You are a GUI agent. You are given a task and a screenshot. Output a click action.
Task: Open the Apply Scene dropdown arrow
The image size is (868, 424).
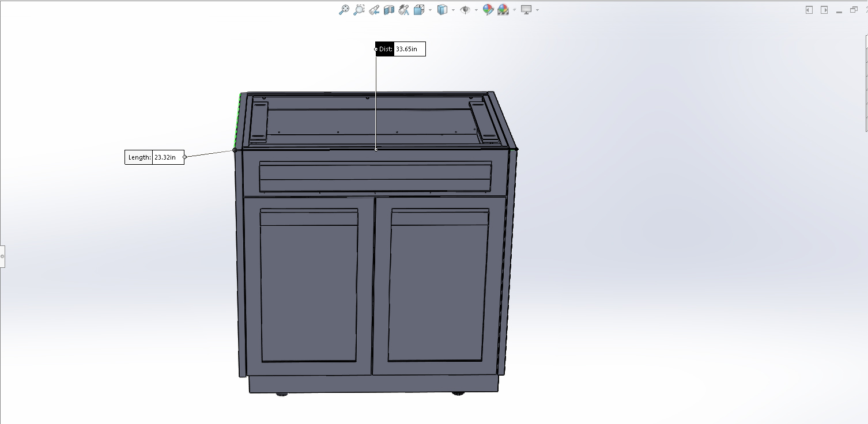pos(514,10)
